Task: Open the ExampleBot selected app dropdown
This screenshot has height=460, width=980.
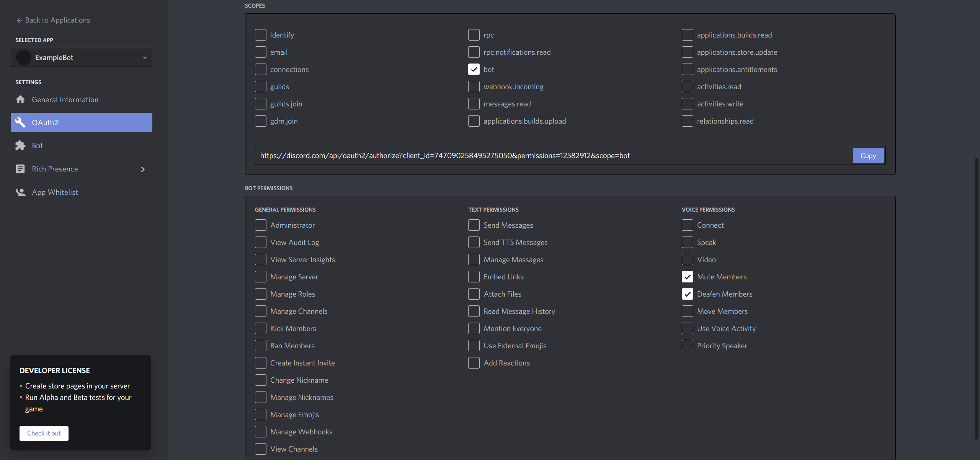Action: coord(144,57)
